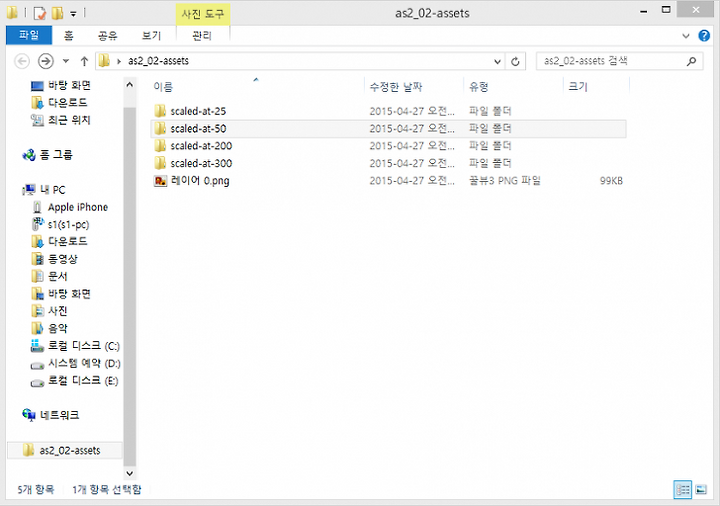Open 바탕 화면 under 내 PC

point(69,294)
